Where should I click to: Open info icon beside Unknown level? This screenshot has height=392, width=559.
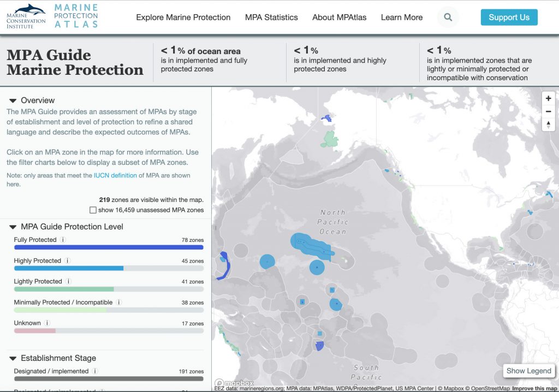tap(47, 323)
